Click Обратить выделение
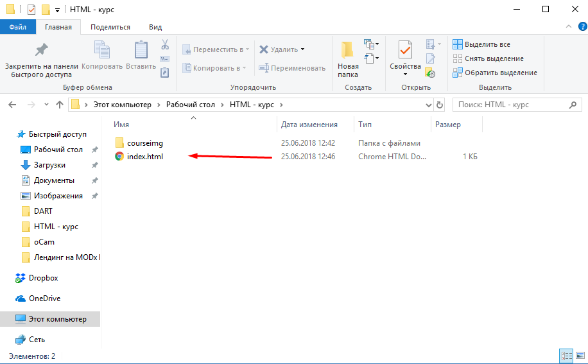This screenshot has width=588, height=364. coord(495,73)
